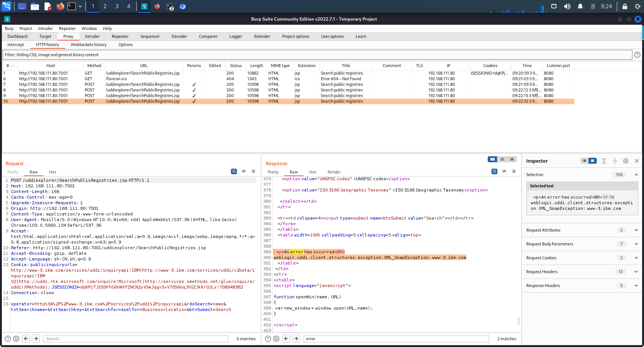The image size is (644, 347).
Task: Expand Request Body Parameters section
Action: point(636,244)
